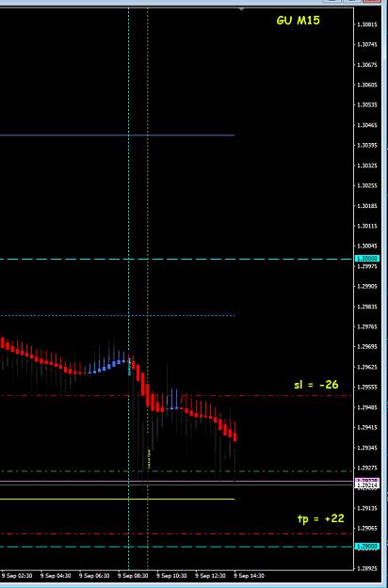
Task: Click price axis value 1.30745
Action: (x=367, y=44)
